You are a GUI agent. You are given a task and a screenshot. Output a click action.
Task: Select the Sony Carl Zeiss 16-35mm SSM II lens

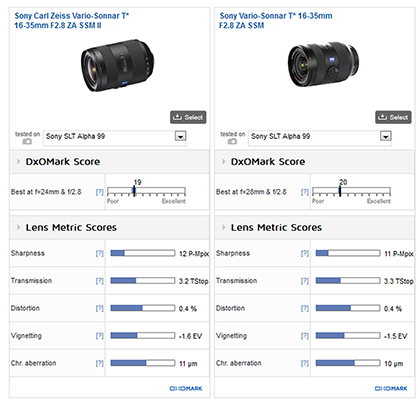point(188,117)
